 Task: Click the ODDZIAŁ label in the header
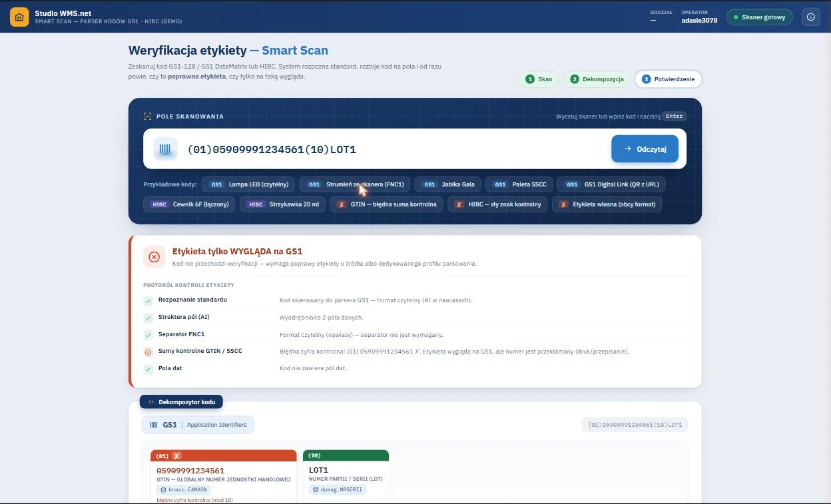[661, 12]
